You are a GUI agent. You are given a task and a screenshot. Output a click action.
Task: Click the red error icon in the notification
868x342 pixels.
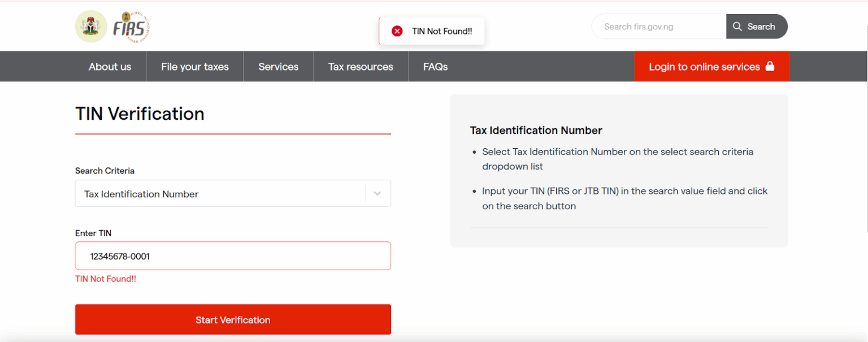point(397,31)
